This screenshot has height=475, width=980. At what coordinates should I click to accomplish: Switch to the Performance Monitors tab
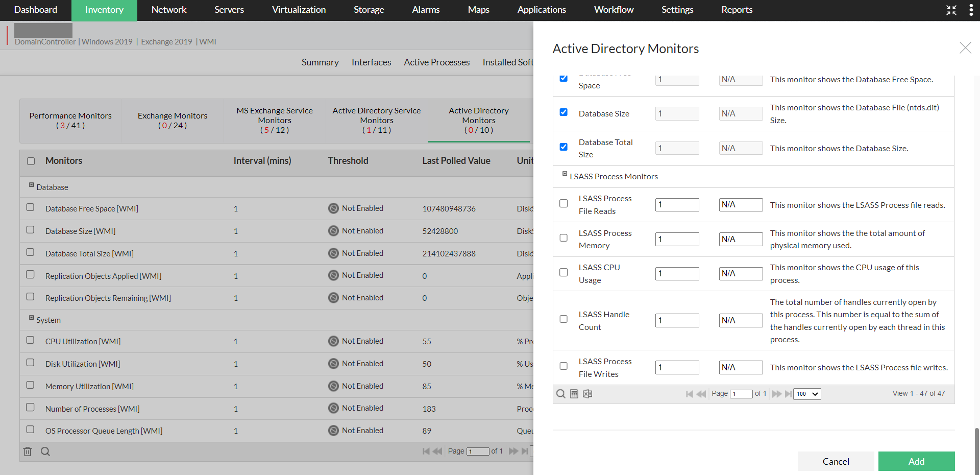(x=70, y=121)
